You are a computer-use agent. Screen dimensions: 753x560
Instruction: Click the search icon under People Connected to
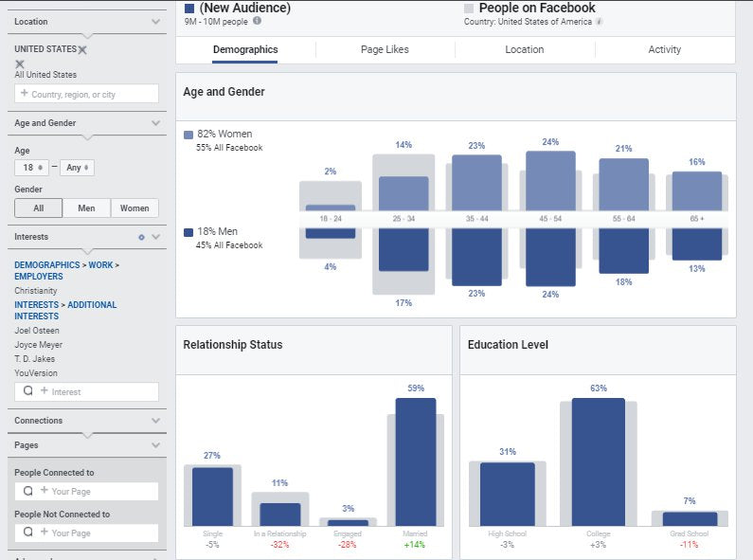28,491
